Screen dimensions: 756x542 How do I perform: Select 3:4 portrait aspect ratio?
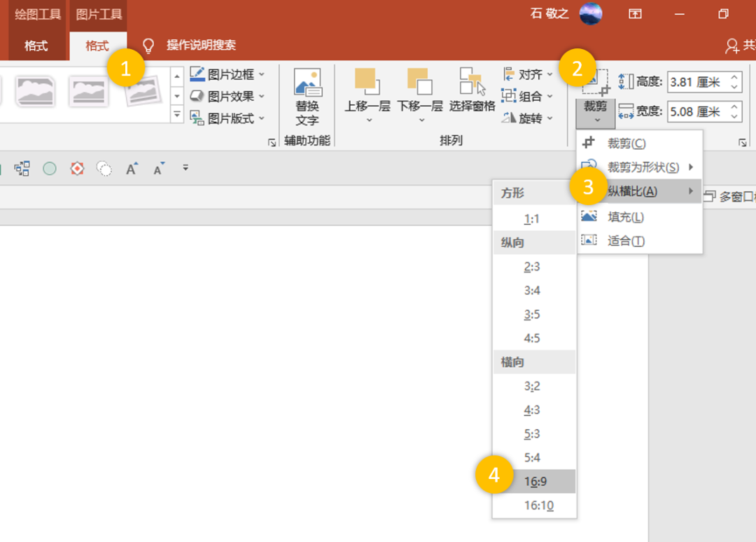pos(535,291)
